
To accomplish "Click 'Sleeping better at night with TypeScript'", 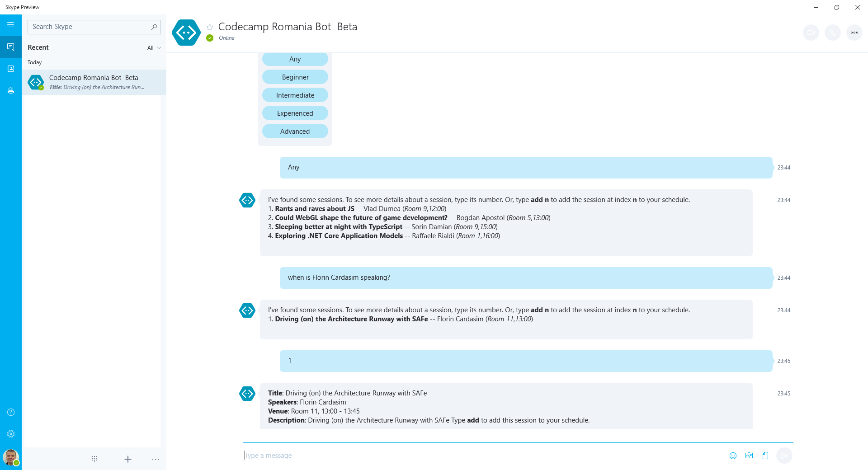I will click(x=339, y=227).
